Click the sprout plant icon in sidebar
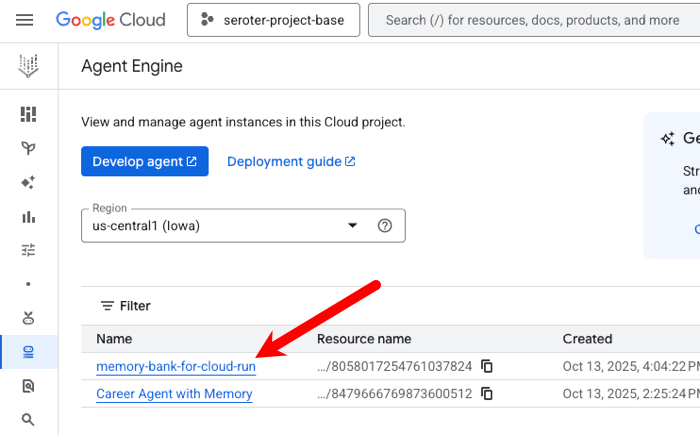700x435 pixels. point(28,148)
